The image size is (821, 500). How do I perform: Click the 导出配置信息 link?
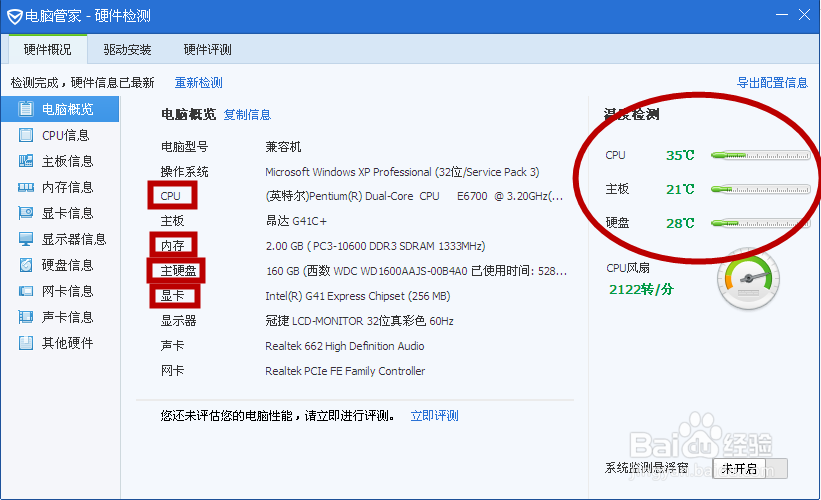[x=772, y=83]
